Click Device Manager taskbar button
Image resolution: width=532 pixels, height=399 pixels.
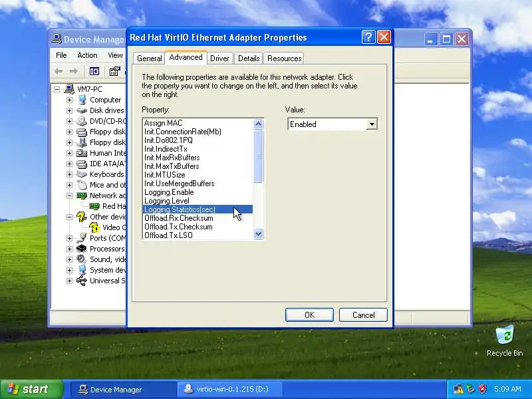tap(123, 389)
